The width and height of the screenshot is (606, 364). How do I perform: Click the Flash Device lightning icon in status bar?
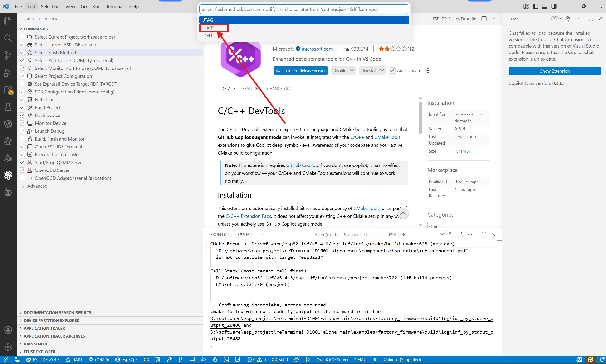pos(181,359)
